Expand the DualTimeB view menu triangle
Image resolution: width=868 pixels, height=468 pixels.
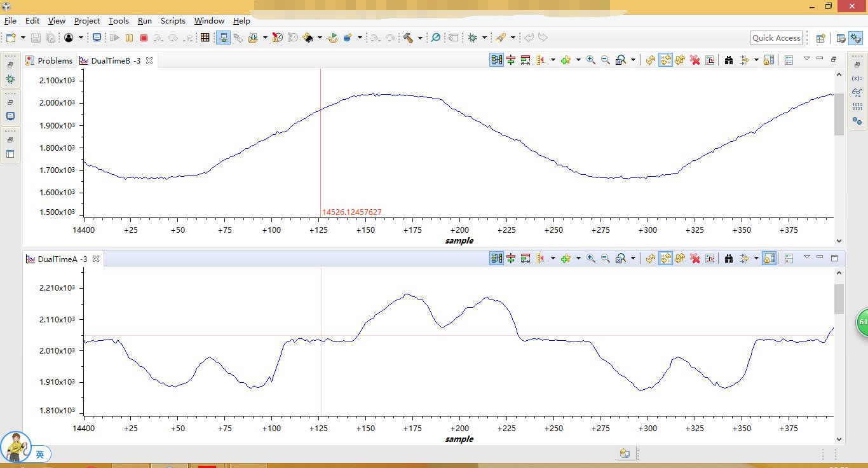pyautogui.click(x=806, y=59)
